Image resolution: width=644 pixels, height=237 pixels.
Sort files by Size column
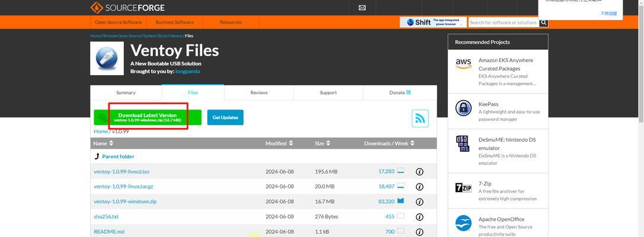tap(322, 143)
